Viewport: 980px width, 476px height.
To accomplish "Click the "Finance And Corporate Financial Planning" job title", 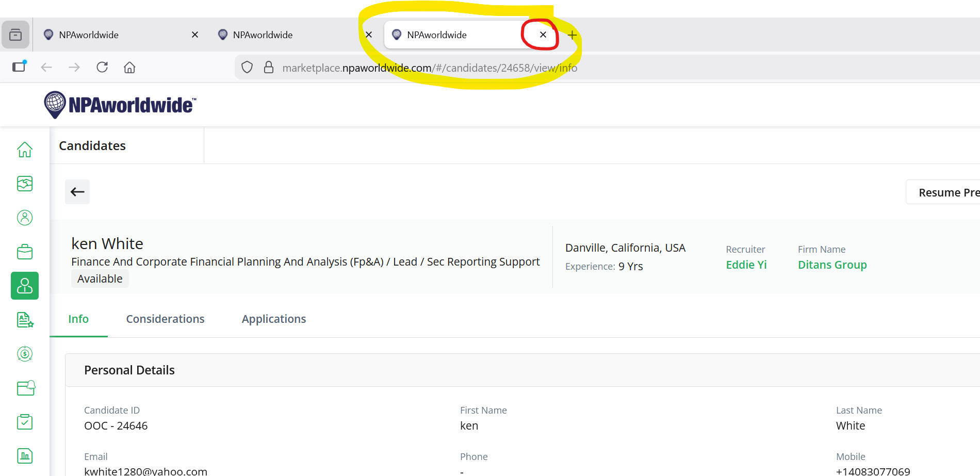I will (305, 262).
